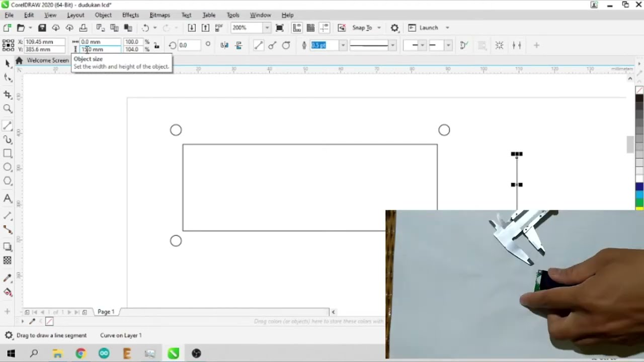Toggle mirror horizontally button
The image size is (644, 362).
tap(224, 45)
